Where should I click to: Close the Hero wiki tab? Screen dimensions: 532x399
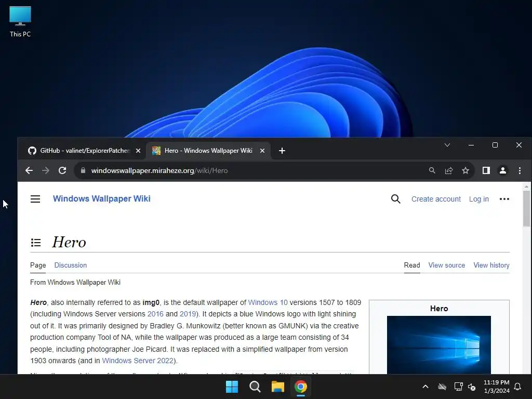262,151
